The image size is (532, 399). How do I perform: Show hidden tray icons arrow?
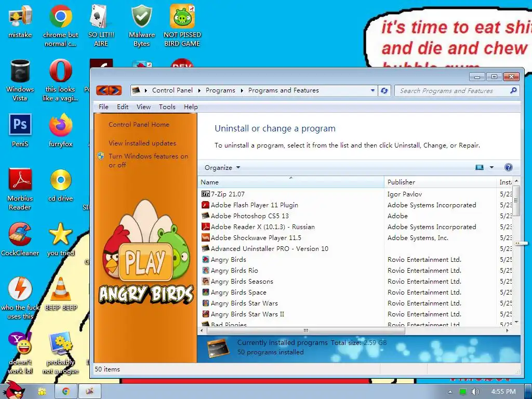pyautogui.click(x=450, y=392)
